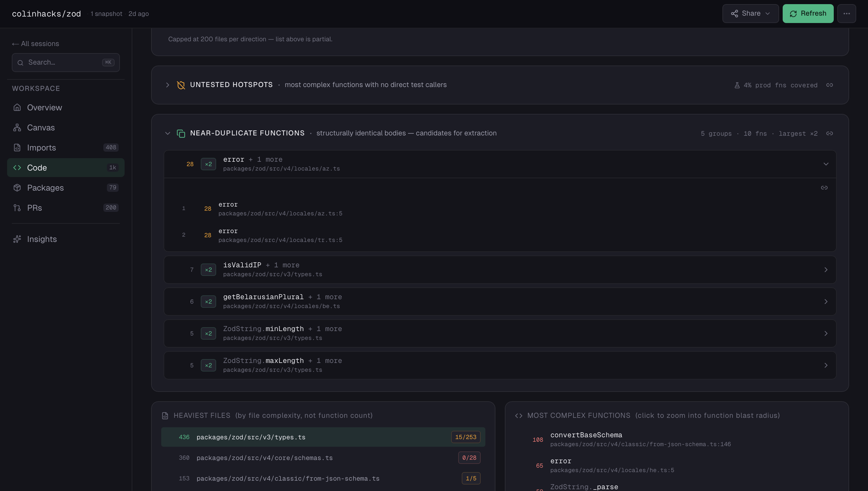Click the ⌘K shortcut badge in search
The width and height of the screenshot is (868, 491).
coord(108,62)
